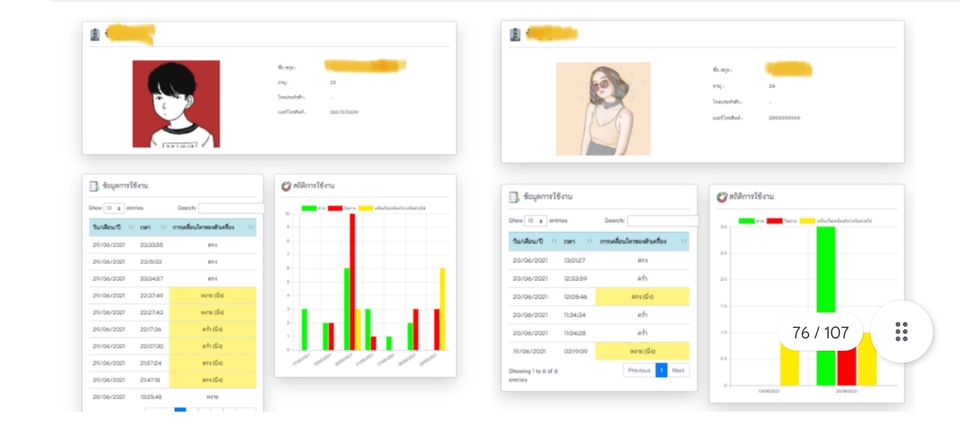Click the yellow cell in the 22:37:49 row
Screen dimensions: 960x432
(213, 296)
